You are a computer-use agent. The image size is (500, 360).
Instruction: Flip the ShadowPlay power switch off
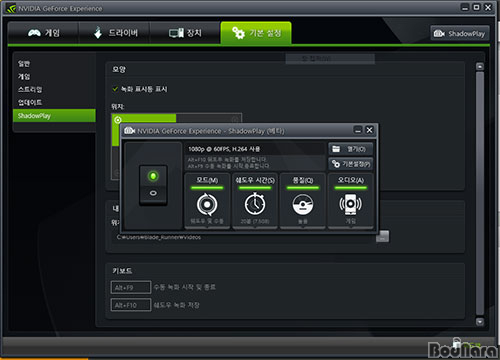tap(153, 193)
